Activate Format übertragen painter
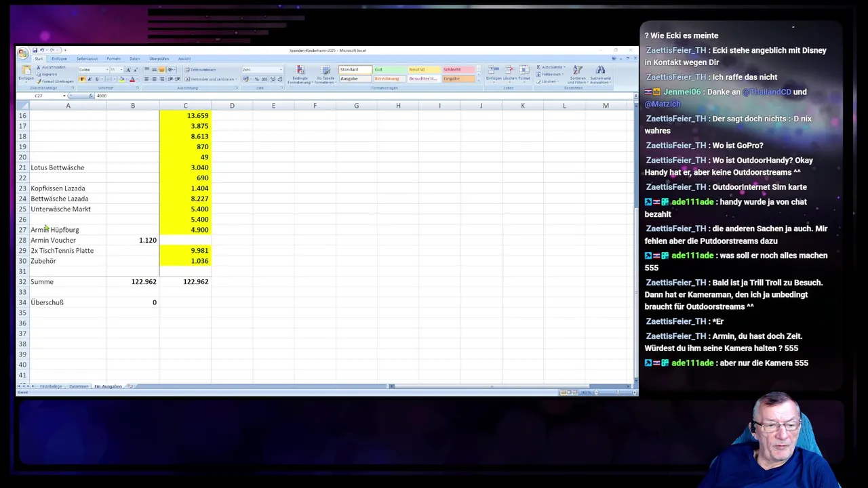This screenshot has width=868, height=488. [x=54, y=81]
